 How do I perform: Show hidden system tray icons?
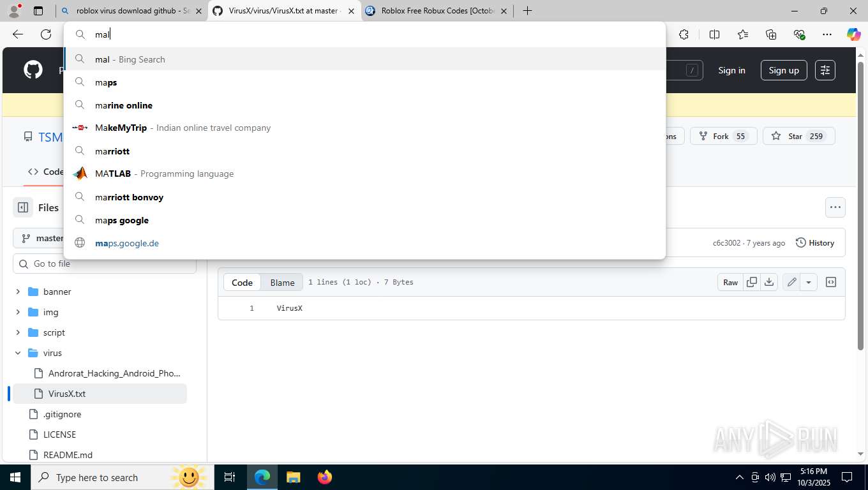739,477
